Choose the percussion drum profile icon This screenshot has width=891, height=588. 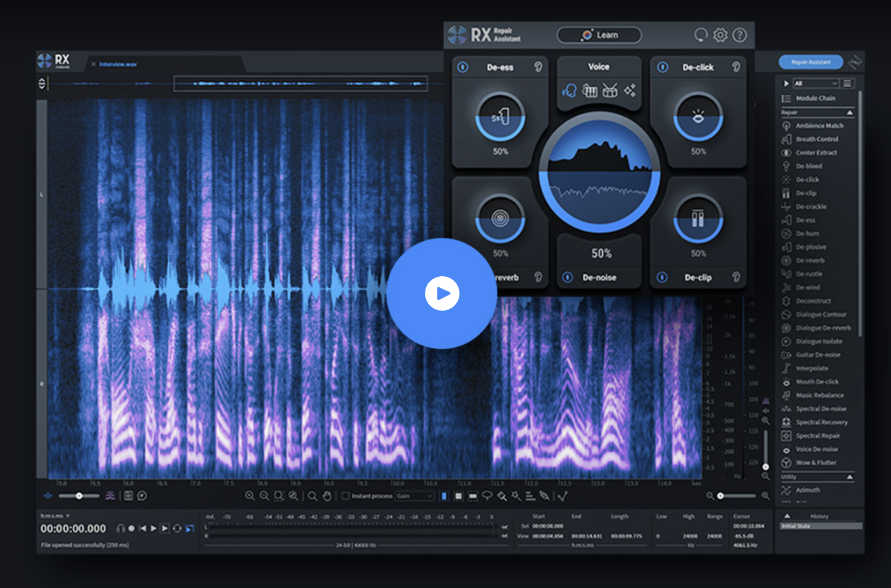pyautogui.click(x=610, y=90)
